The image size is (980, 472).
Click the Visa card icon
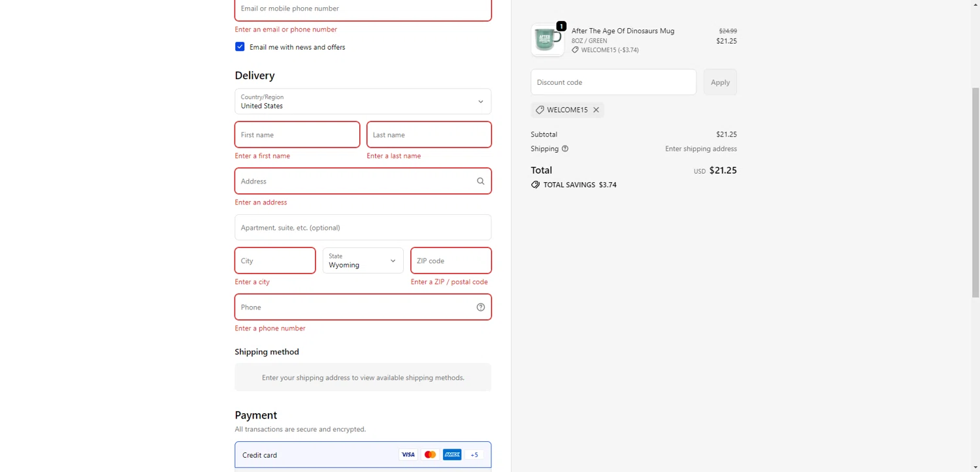point(408,455)
